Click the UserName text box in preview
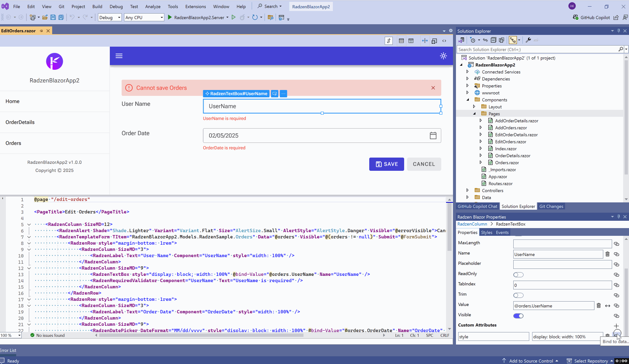The width and height of the screenshot is (629, 364). tap(322, 106)
